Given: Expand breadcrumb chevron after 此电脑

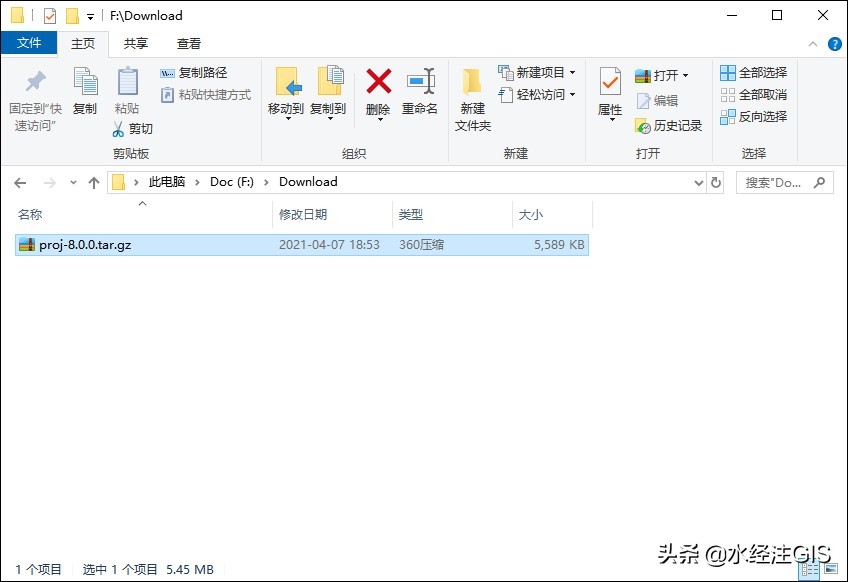Looking at the screenshot, I should [197, 182].
